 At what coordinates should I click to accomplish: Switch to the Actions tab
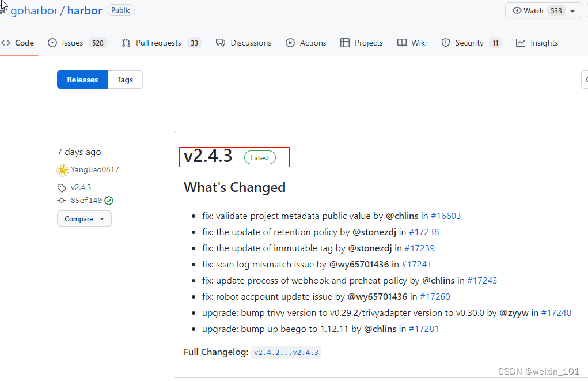(306, 43)
